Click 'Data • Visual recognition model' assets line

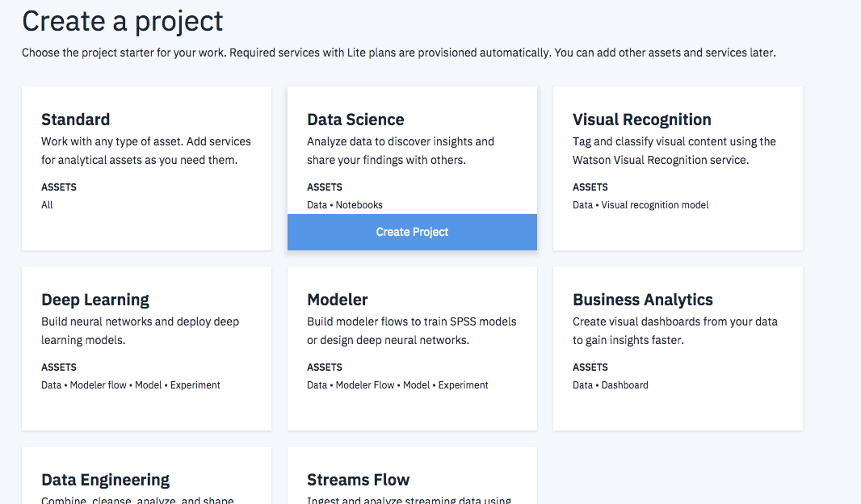coord(640,205)
